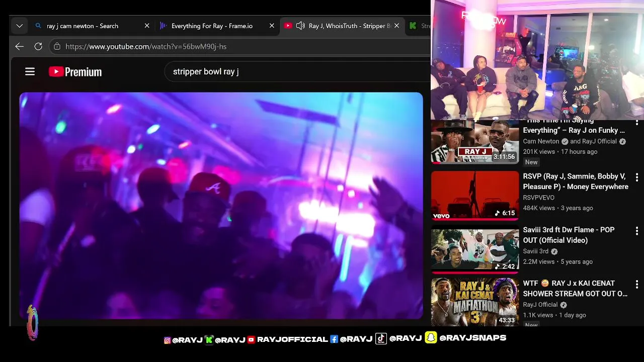644x362 pixels.
Task: Open the Saviii 3rd POP OUT thumbnail
Action: [x=475, y=249]
